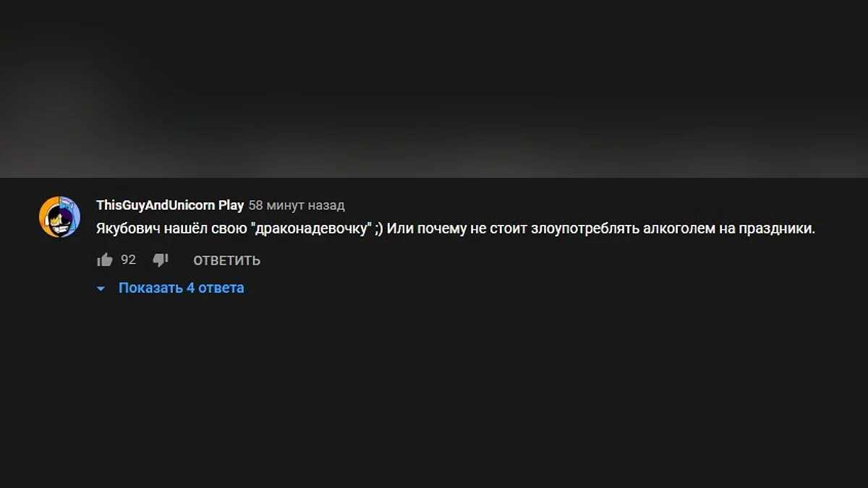Click the blurred dark video area above

coord(434,88)
